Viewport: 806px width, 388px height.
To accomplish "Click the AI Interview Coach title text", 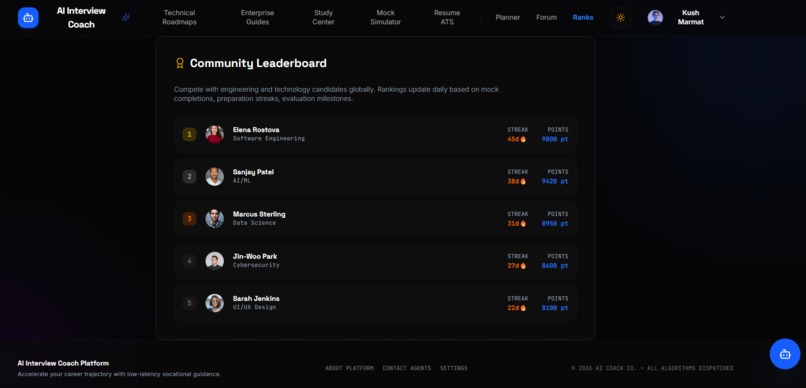I will click(x=81, y=17).
